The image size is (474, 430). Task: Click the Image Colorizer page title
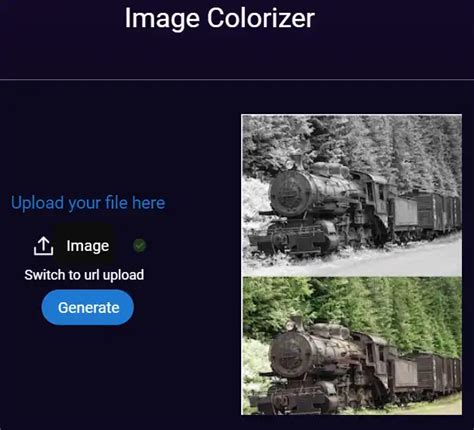(x=220, y=18)
